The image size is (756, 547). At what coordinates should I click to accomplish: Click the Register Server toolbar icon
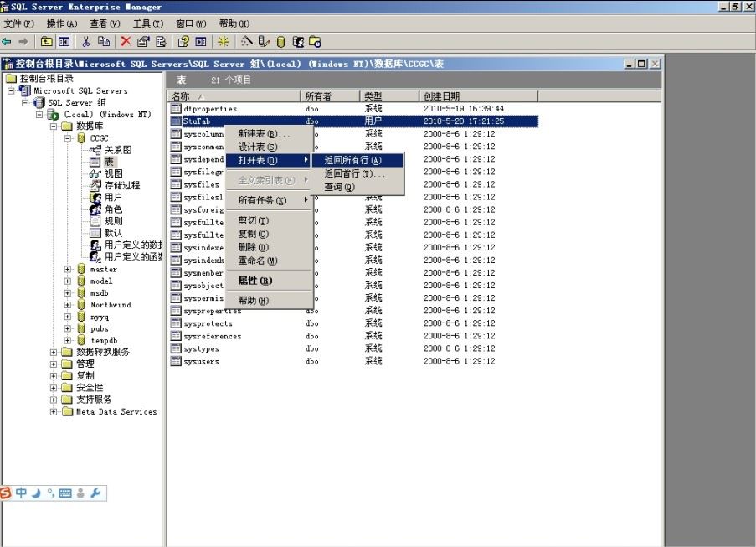click(263, 42)
